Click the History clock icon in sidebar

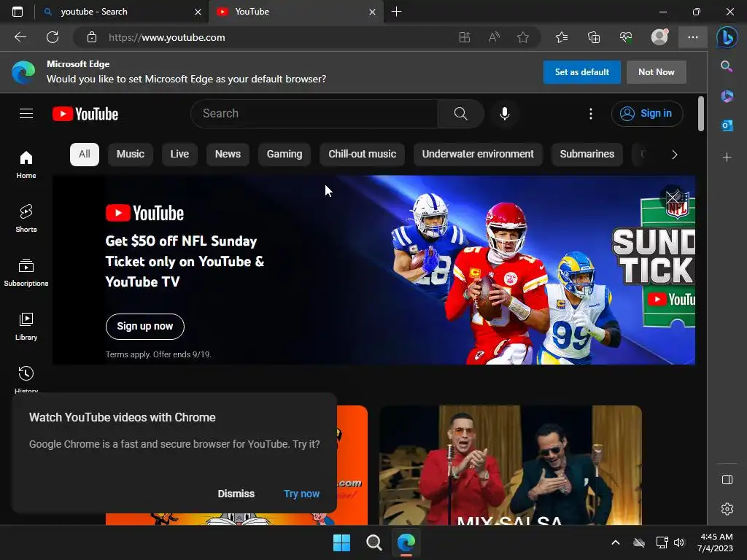point(26,373)
